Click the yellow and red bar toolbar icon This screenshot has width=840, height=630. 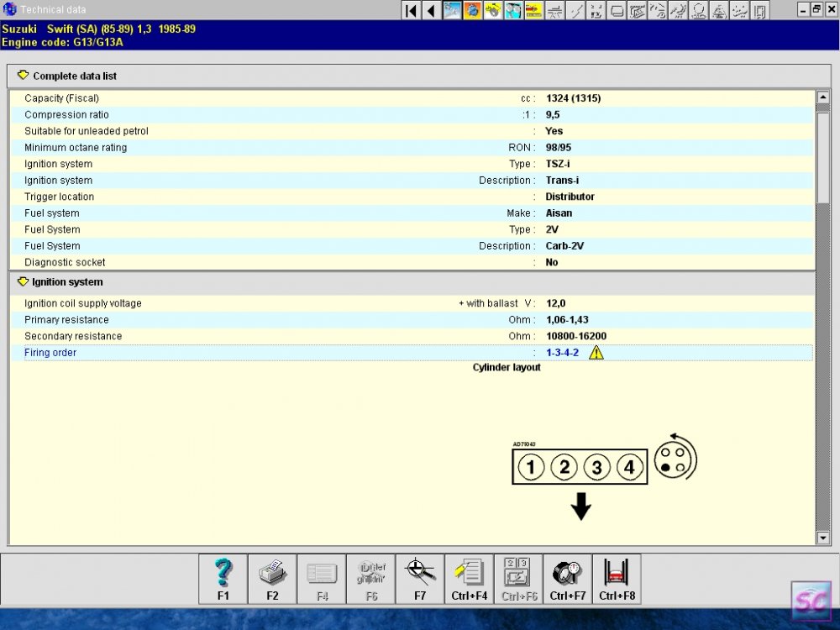tap(533, 10)
